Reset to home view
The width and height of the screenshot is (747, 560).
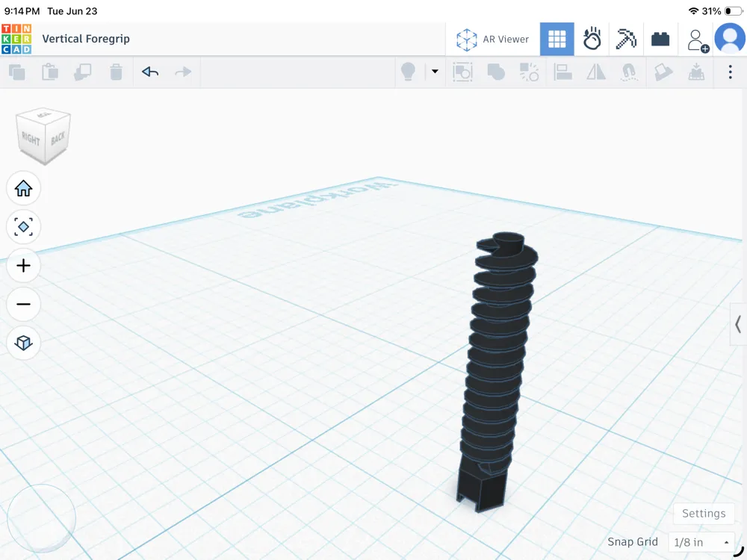pyautogui.click(x=23, y=189)
